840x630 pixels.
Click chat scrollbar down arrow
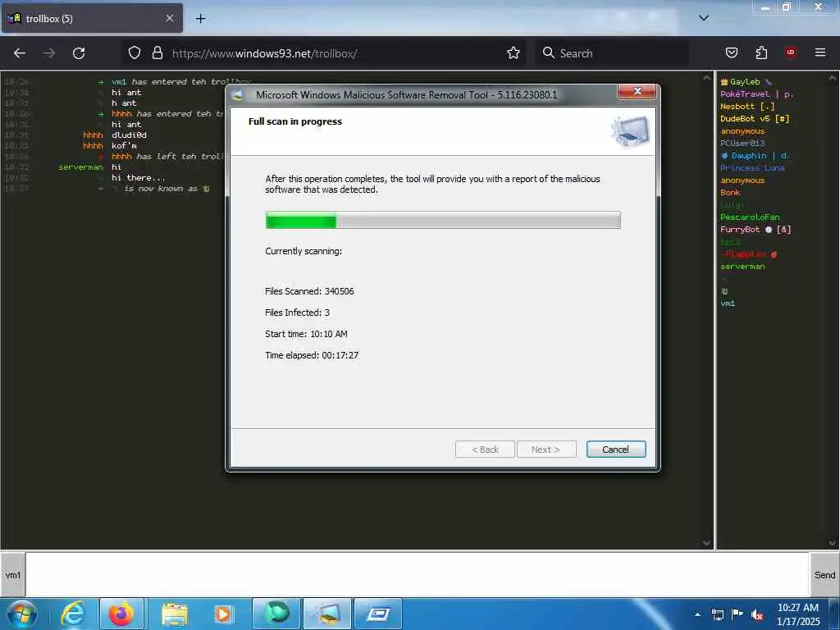[x=706, y=543]
